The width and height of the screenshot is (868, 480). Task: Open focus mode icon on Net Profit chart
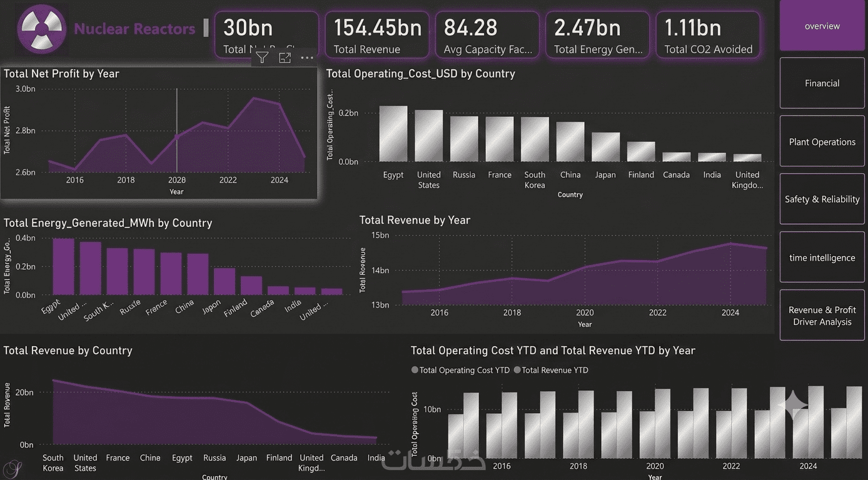click(x=285, y=58)
